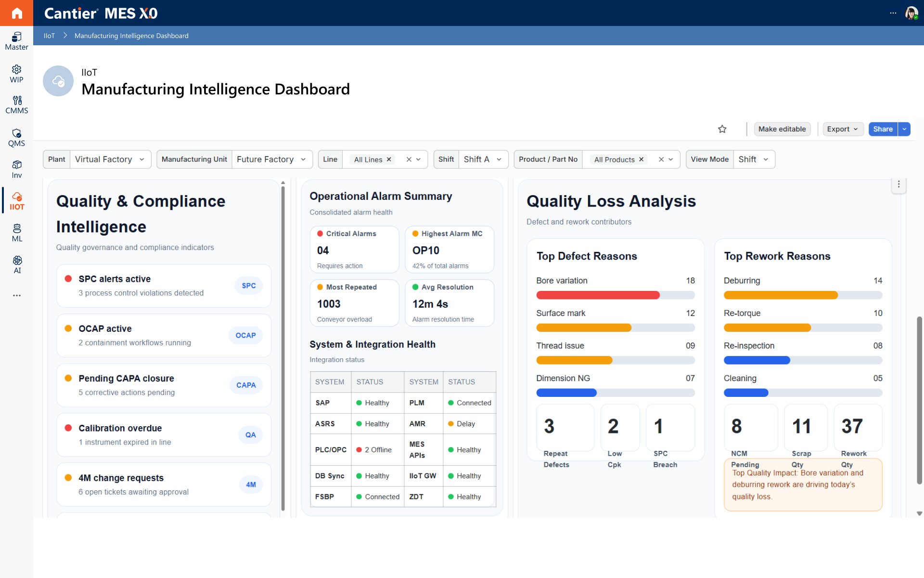
Task: Open the top bar three-dots menu
Action: (x=893, y=13)
